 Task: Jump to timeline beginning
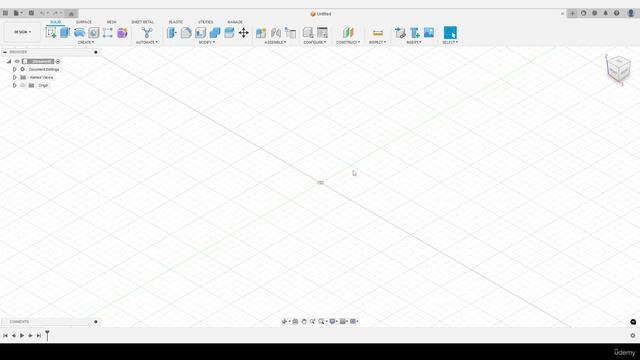point(5,336)
